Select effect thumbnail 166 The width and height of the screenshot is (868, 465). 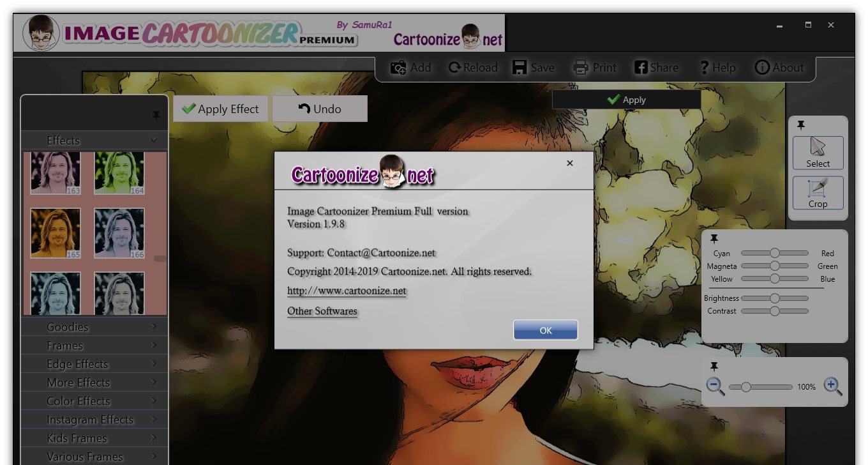(119, 233)
